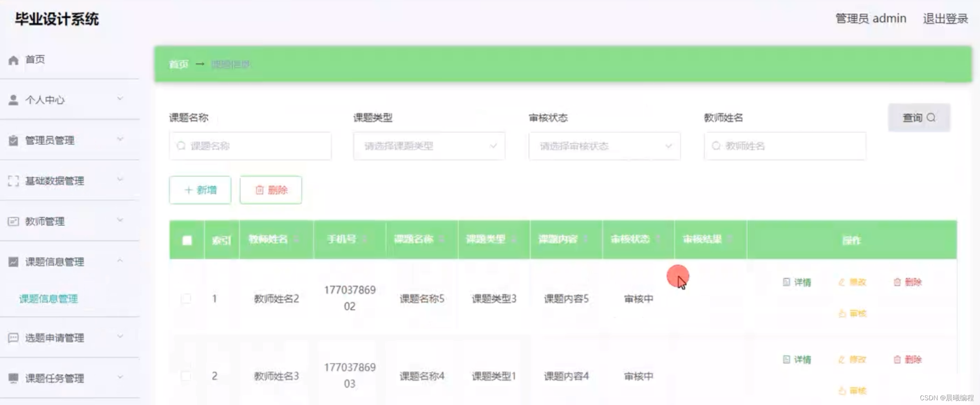Sort table by 审核结果 column arrows
Viewport: 980px width, 405px height.
pyautogui.click(x=730, y=239)
